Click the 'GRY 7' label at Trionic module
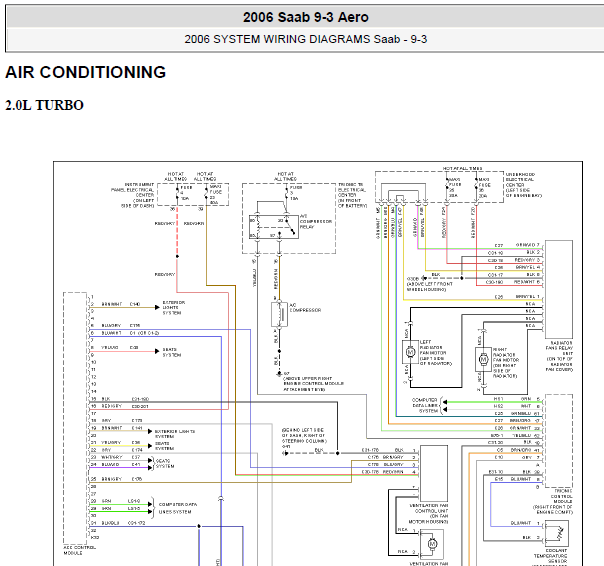The height and width of the screenshot is (566, 604). pyautogui.click(x=530, y=457)
